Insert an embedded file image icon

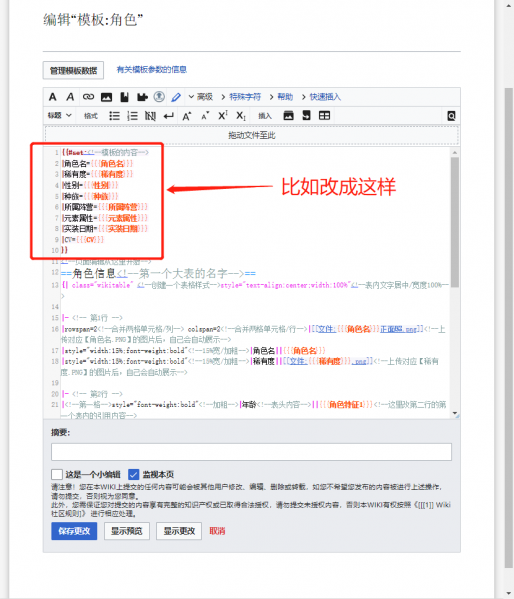point(106,97)
